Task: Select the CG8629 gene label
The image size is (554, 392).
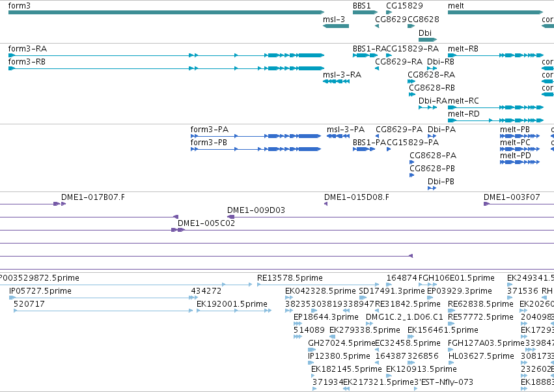Action: [x=391, y=20]
